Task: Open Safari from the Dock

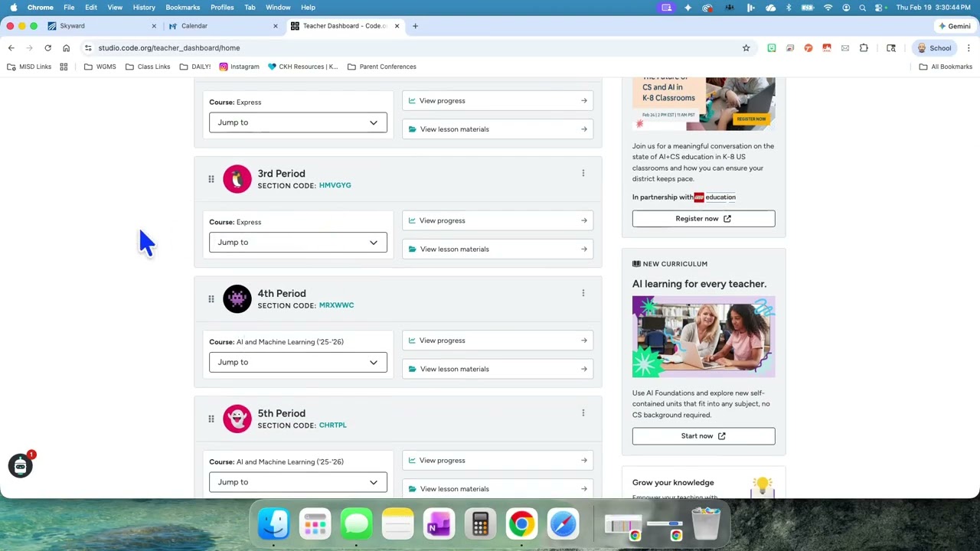Action: 563,524
